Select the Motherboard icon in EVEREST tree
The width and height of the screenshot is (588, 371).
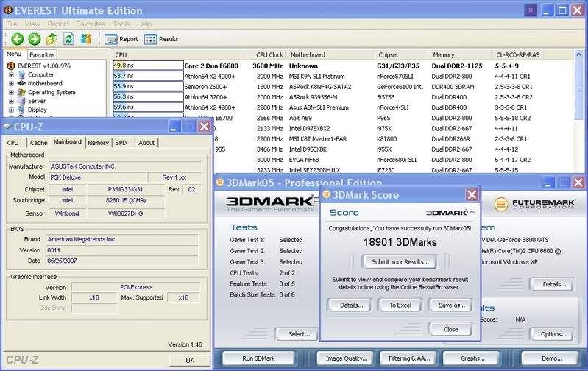[x=22, y=83]
